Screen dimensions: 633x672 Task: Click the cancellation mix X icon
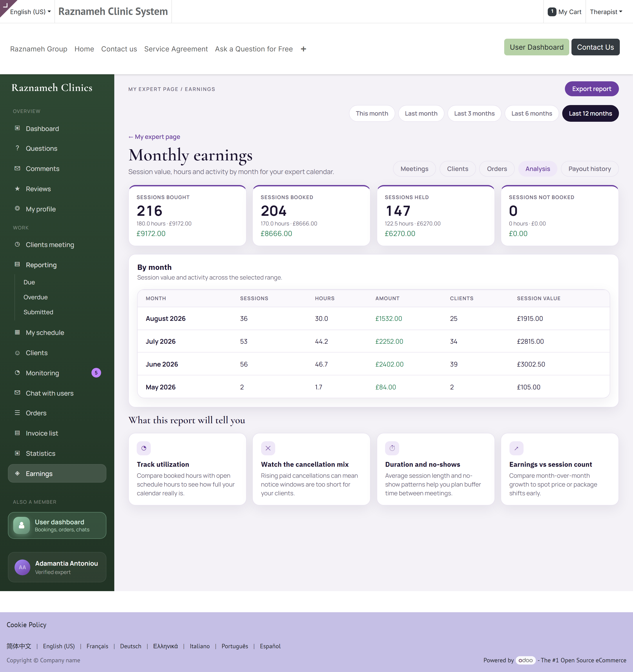coord(268,448)
